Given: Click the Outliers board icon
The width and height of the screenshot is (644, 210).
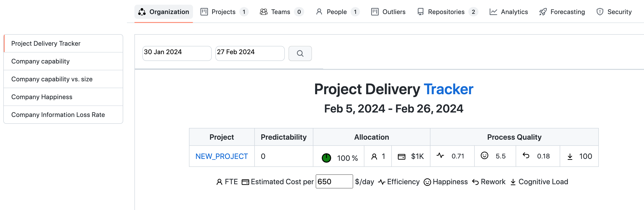Looking at the screenshot, I should coord(375,12).
